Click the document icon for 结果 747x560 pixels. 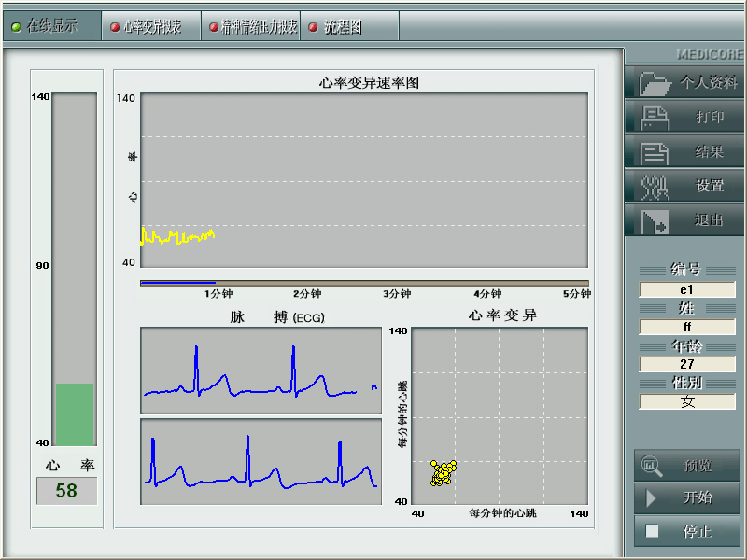pyautogui.click(x=655, y=152)
